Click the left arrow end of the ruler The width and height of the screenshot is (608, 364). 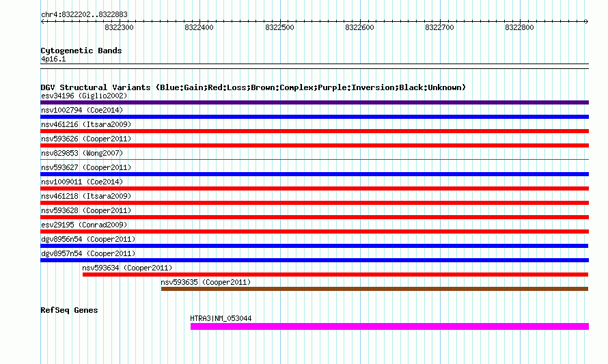click(x=42, y=22)
